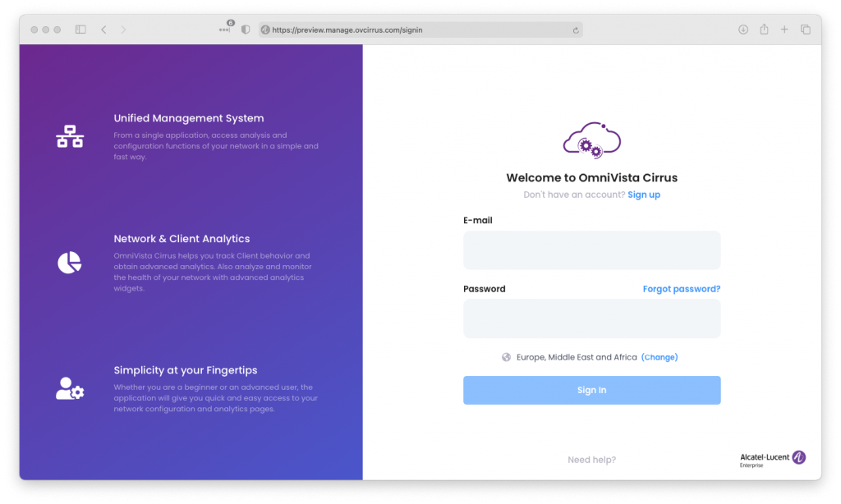Click the Alcatel-Lucent Enterprise logo
The image size is (841, 504).
pyautogui.click(x=773, y=459)
